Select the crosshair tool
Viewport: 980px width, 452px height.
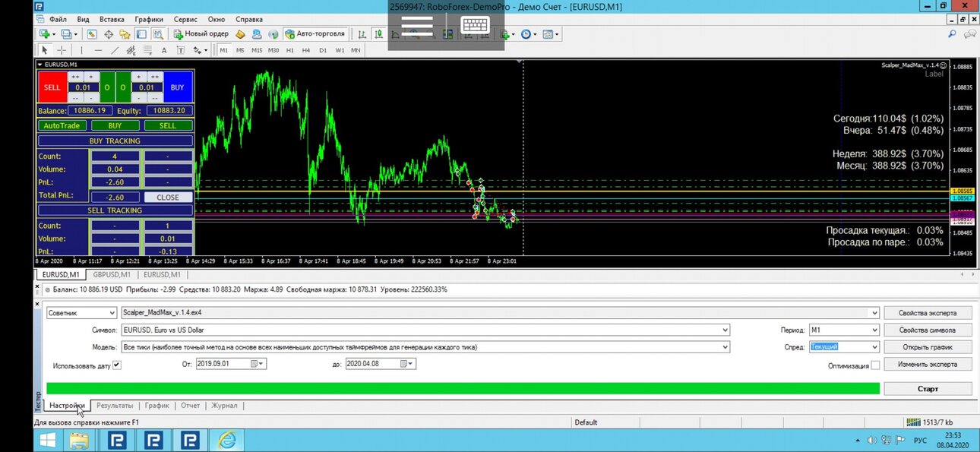coord(62,50)
